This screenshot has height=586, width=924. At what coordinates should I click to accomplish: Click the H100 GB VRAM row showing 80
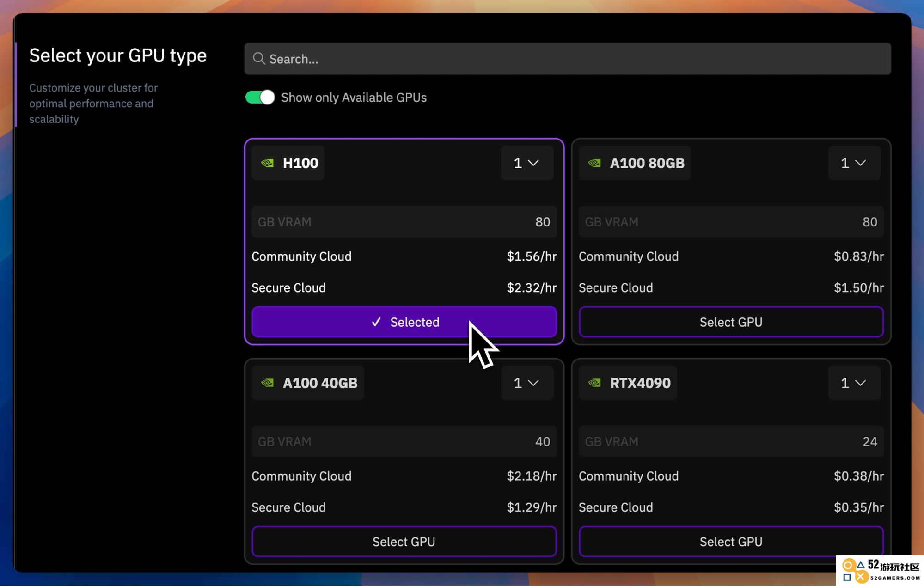[x=404, y=222]
